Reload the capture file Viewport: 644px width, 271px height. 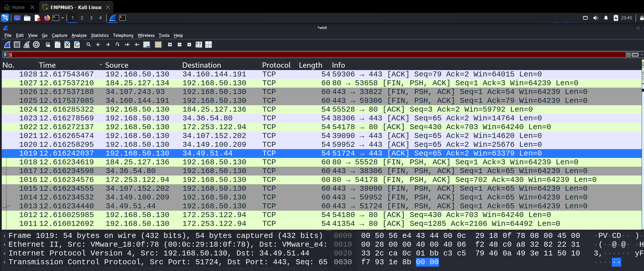tap(77, 45)
